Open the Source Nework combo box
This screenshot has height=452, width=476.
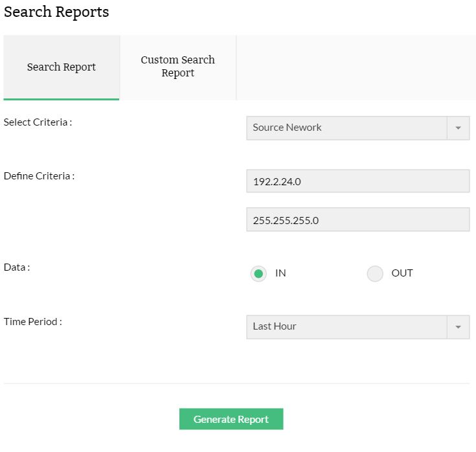pyautogui.click(x=346, y=128)
